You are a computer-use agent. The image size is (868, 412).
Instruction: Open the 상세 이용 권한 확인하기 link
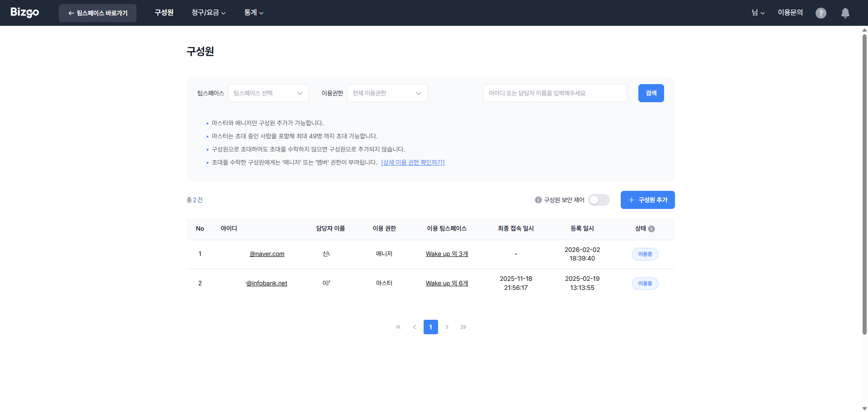(x=413, y=162)
